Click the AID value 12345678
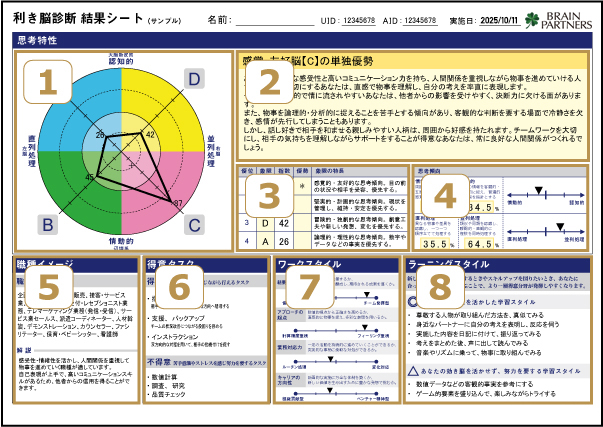 pos(420,20)
